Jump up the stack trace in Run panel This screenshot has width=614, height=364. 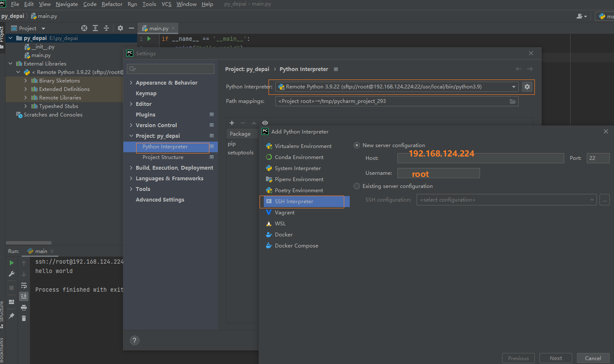pos(24,264)
